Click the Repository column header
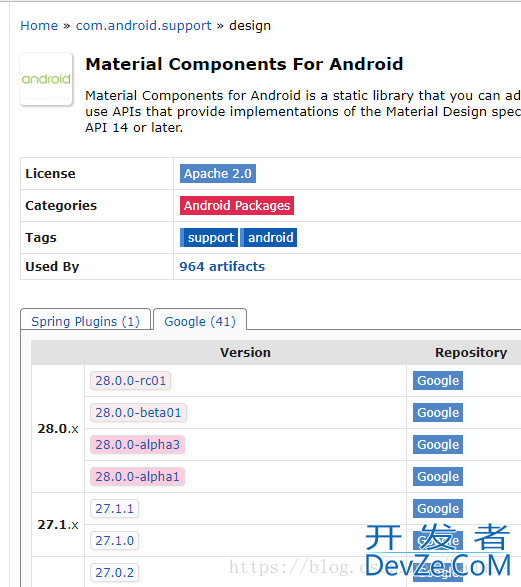This screenshot has height=587, width=521. (x=471, y=353)
